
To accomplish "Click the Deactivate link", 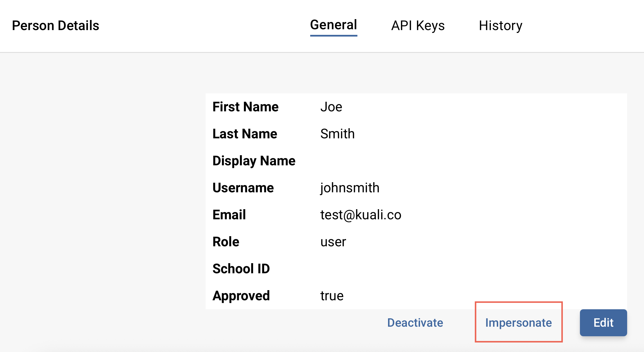I will pos(415,323).
